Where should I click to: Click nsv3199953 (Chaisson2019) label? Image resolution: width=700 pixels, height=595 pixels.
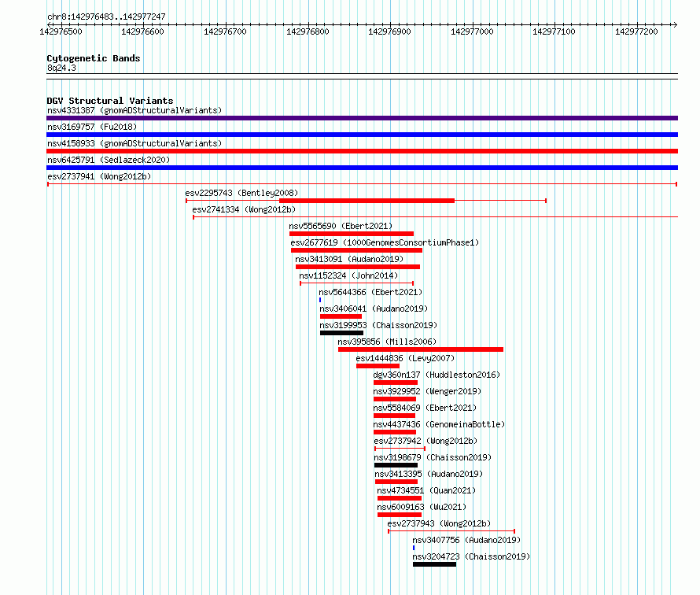(378, 325)
